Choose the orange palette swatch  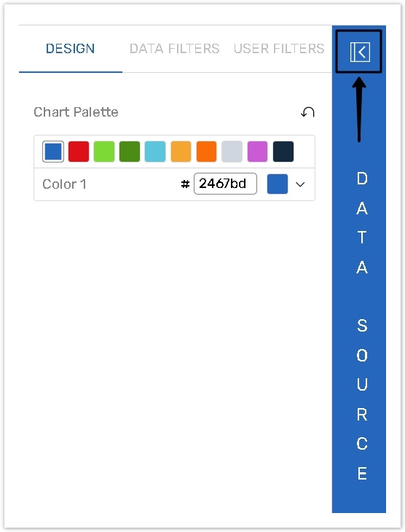coord(206,152)
